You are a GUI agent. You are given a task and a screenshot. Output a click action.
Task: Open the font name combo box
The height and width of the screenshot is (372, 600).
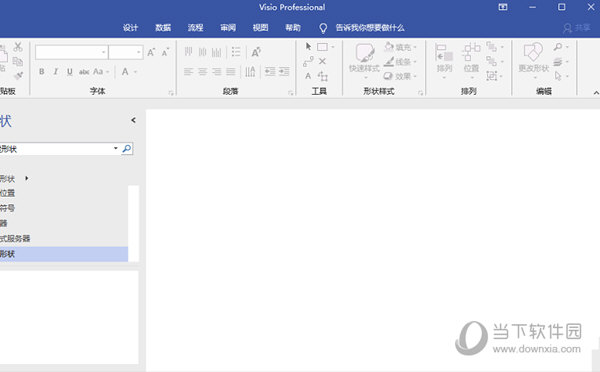pos(72,52)
